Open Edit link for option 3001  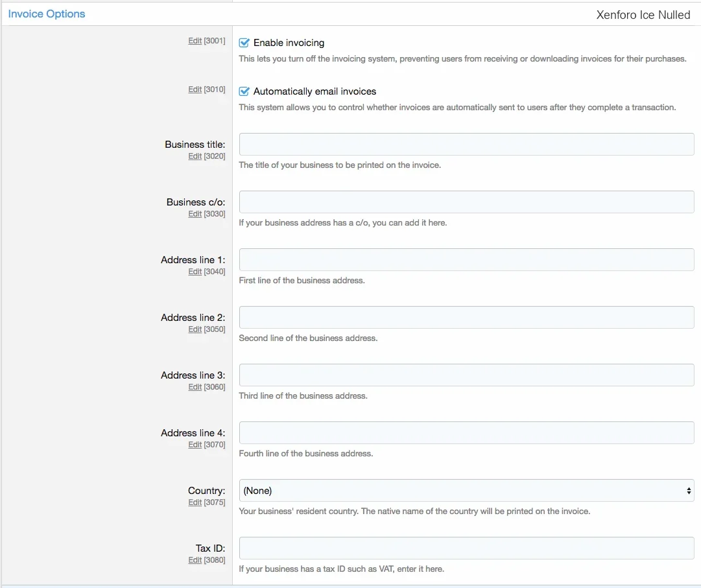(195, 41)
